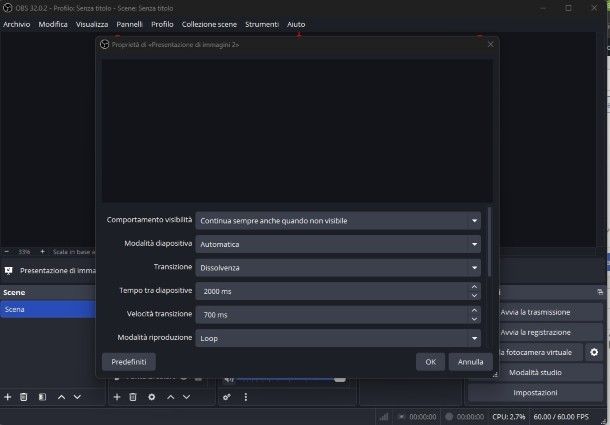The width and height of the screenshot is (610, 425).
Task: Add a new scene with plus icon
Action: pyautogui.click(x=8, y=397)
